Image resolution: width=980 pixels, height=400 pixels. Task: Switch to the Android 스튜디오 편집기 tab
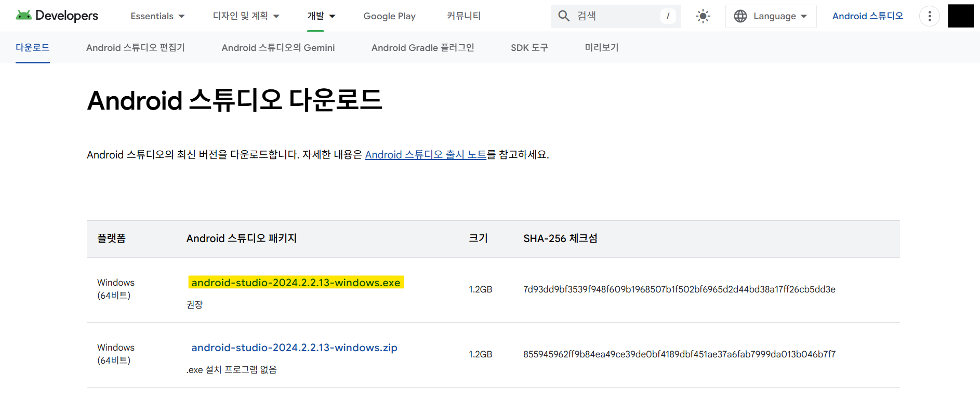136,47
